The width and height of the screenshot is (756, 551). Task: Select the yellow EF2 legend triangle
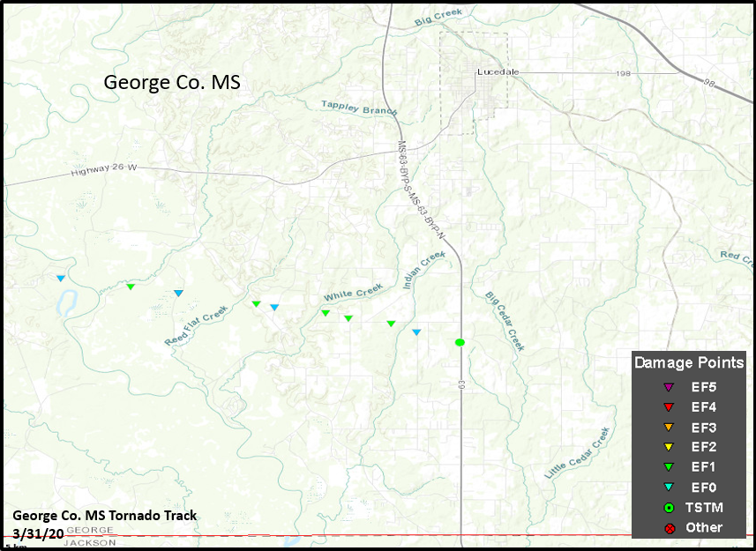669,448
